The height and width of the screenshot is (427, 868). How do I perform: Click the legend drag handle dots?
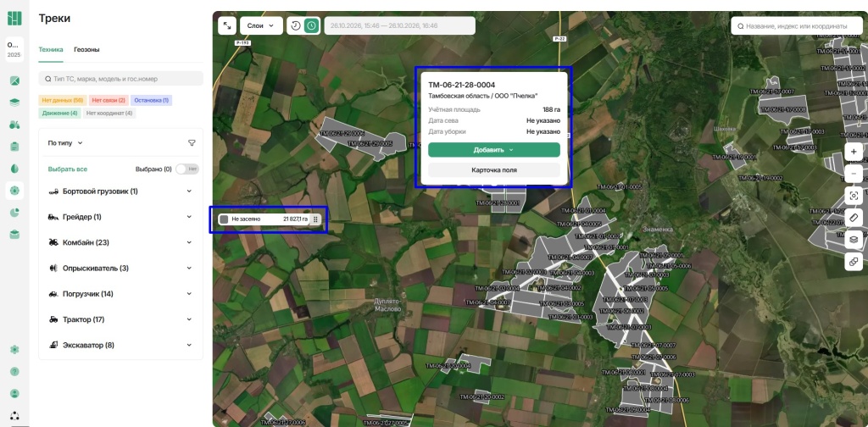315,219
